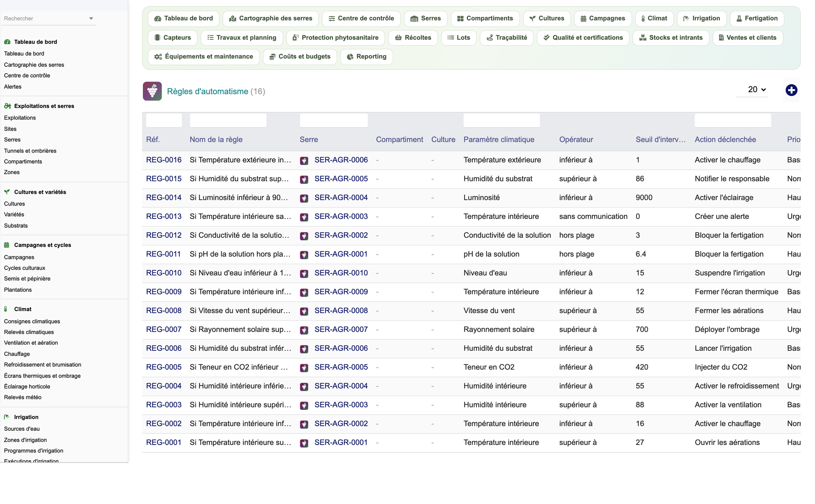
Task: Click the Déployer l'ombrage action cell
Action: [x=727, y=329]
